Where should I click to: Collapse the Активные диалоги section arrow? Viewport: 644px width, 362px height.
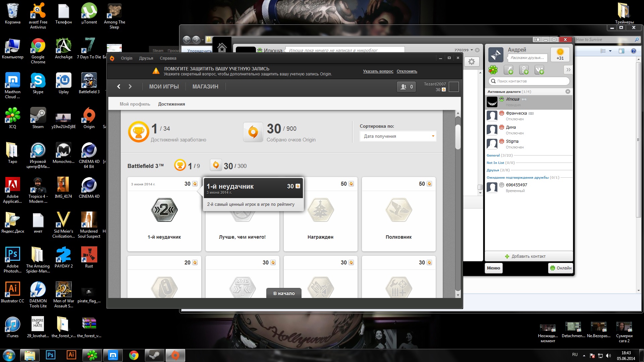coord(568,92)
